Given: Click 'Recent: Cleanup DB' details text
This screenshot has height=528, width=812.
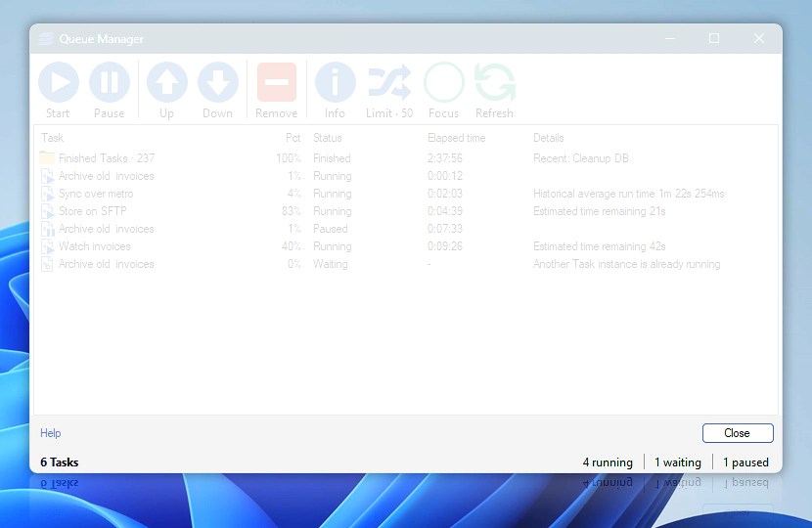Looking at the screenshot, I should click(580, 157).
